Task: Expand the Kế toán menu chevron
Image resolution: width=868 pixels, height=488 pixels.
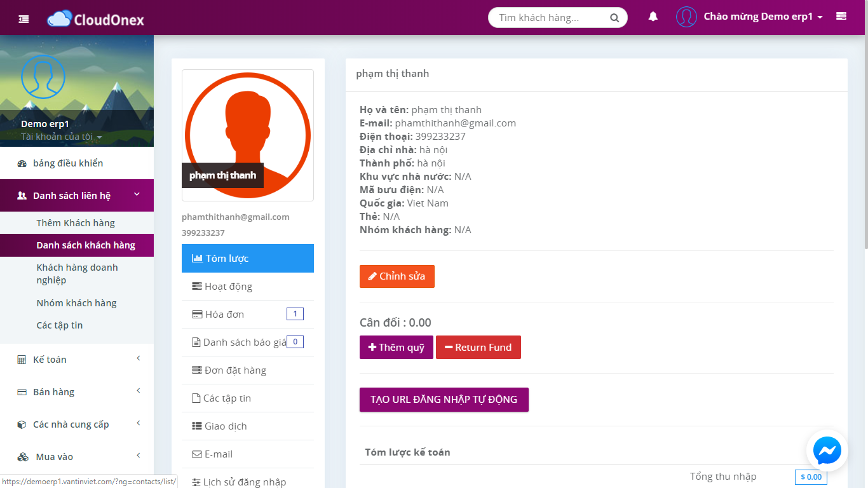Action: coord(139,358)
